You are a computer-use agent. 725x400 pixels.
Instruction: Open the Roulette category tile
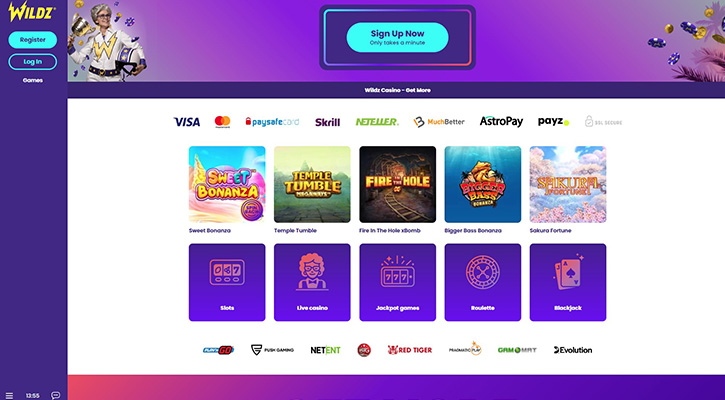point(483,282)
